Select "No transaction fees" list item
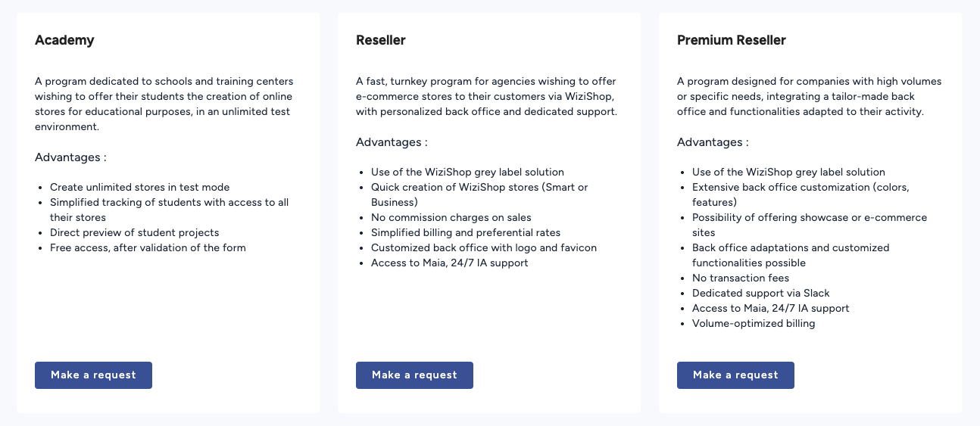The image size is (980, 426). [741, 278]
